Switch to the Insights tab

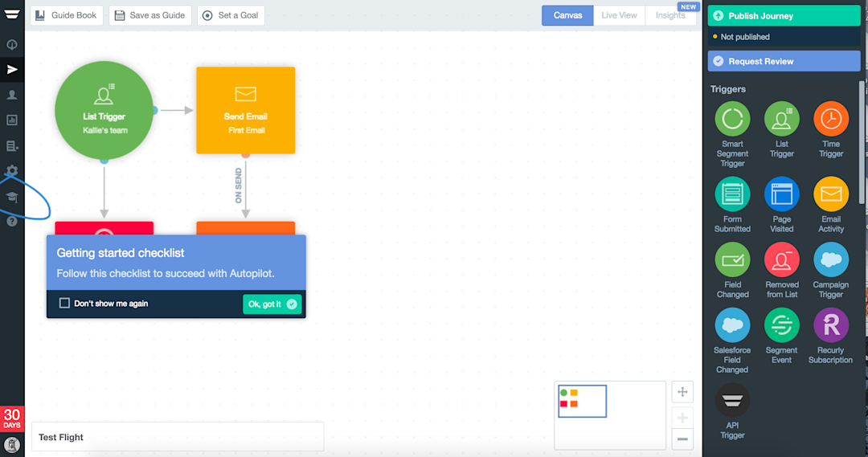pos(670,15)
